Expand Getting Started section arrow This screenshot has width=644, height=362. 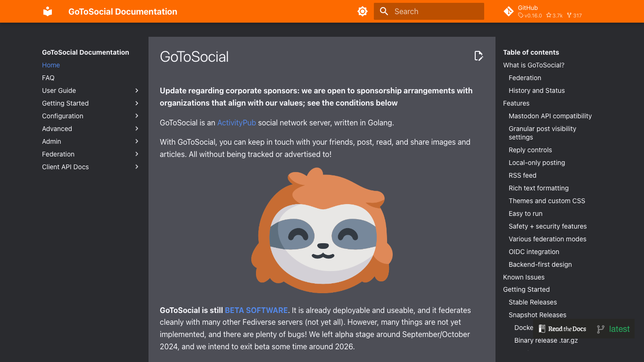tap(137, 103)
